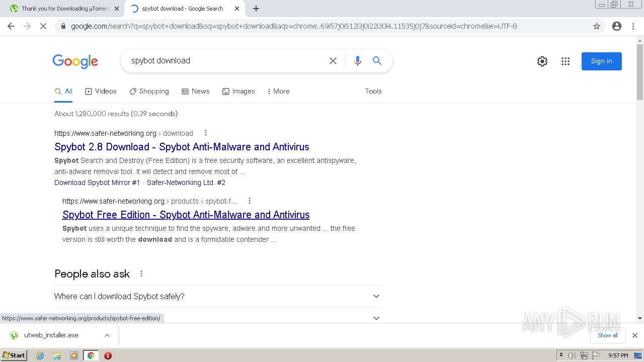
Task: Click the browser Back arrow
Action: [11, 26]
